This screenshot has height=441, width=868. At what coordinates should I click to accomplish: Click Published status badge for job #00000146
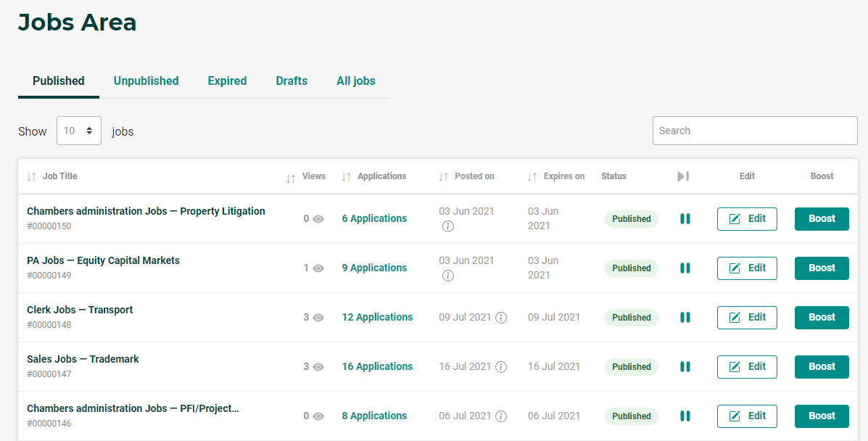click(631, 416)
